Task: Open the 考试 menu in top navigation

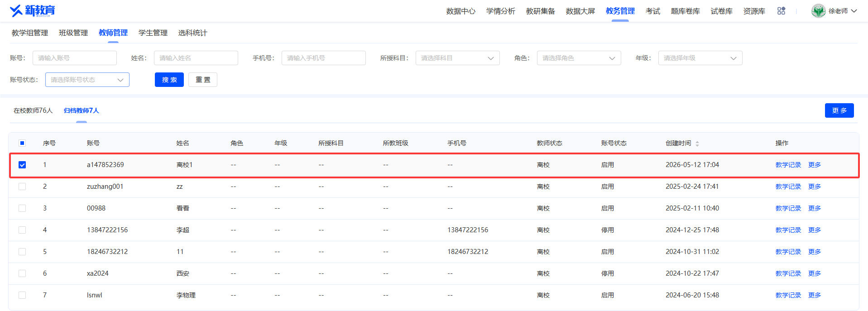Action: tap(652, 11)
